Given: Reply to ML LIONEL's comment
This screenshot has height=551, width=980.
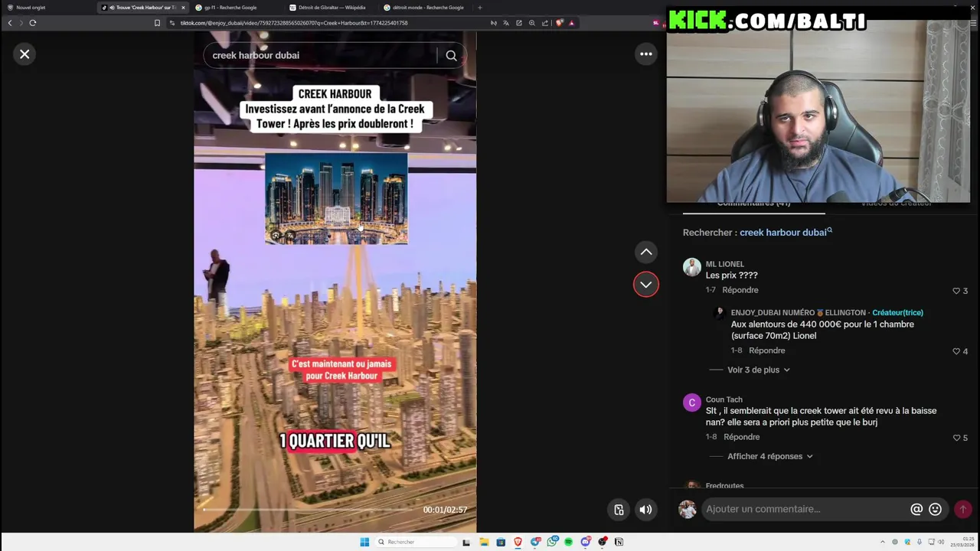Looking at the screenshot, I should (740, 290).
